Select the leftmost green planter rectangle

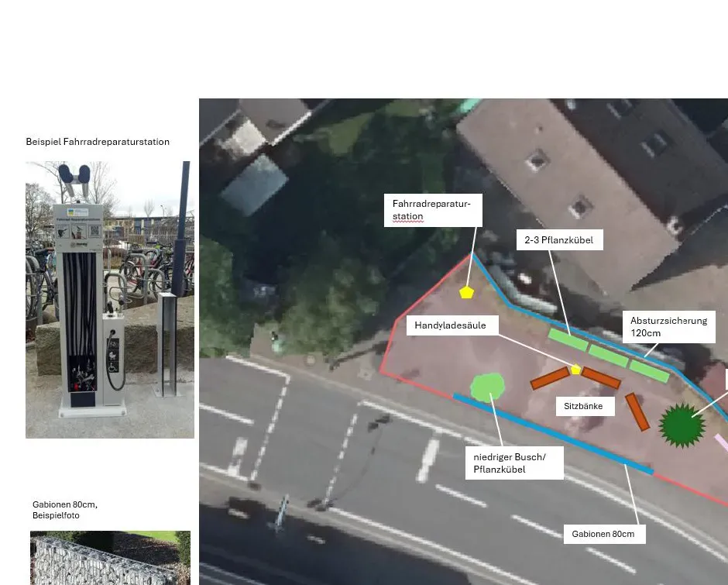point(568,339)
